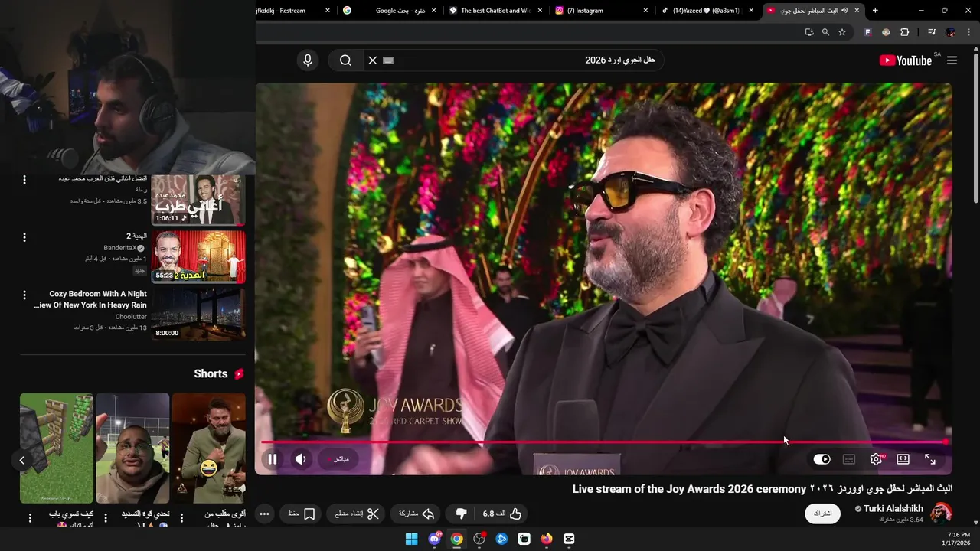Open the install/cast icon in the address bar
The width and height of the screenshot is (980, 551).
tap(809, 32)
